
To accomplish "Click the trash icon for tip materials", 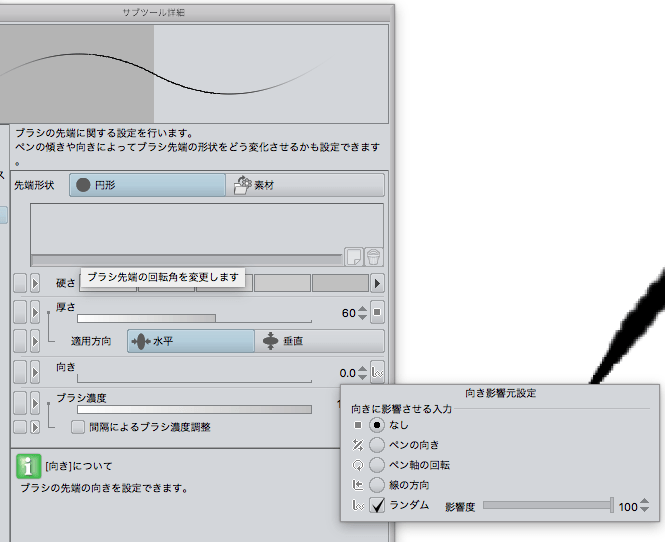I will point(372,257).
